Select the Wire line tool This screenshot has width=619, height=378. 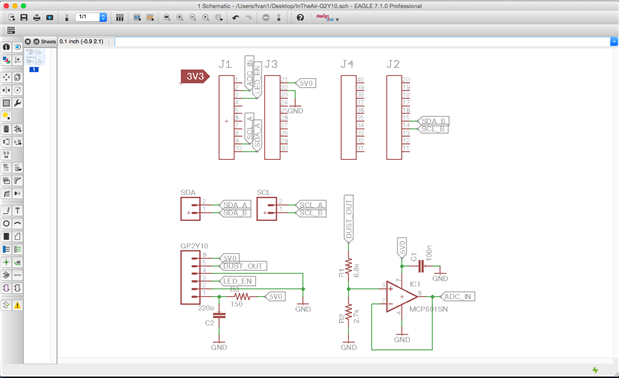coord(6,211)
